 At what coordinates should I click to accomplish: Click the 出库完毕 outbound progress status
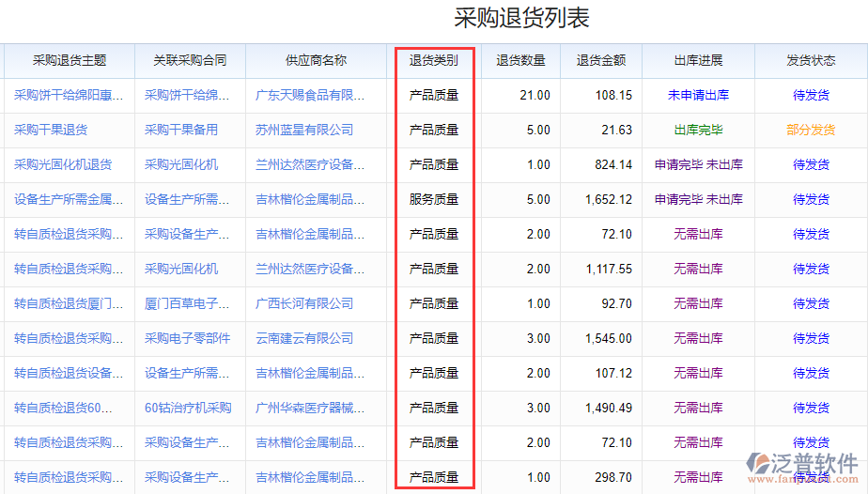tap(698, 130)
